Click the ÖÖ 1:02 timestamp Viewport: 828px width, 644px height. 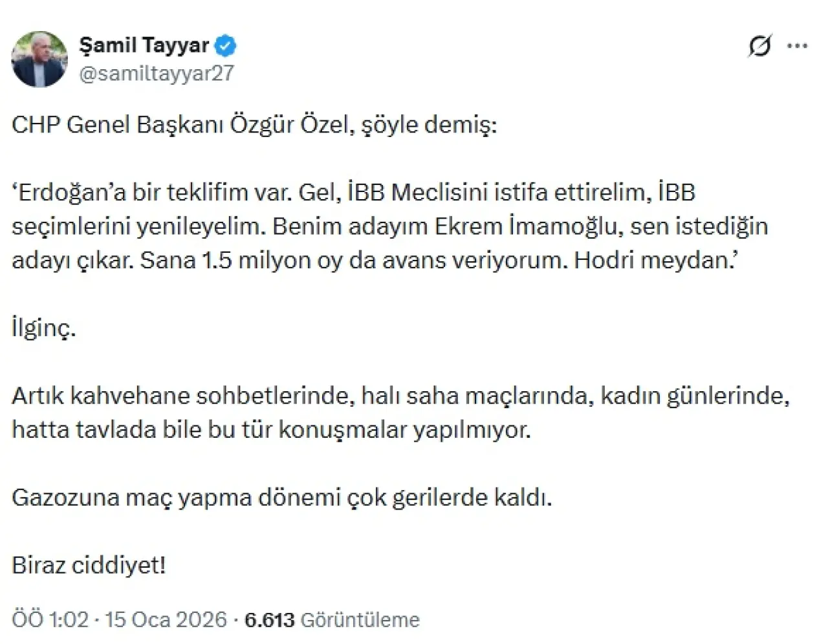pos(50,619)
